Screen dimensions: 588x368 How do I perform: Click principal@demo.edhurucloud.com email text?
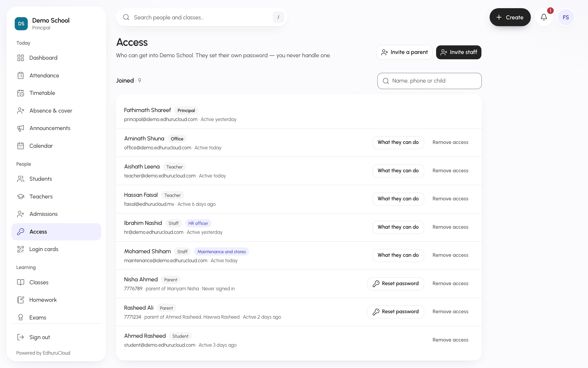click(161, 119)
